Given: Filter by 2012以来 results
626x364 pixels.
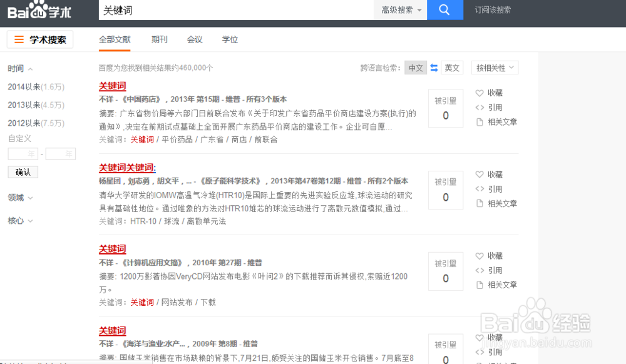Looking at the screenshot, I should [x=36, y=123].
